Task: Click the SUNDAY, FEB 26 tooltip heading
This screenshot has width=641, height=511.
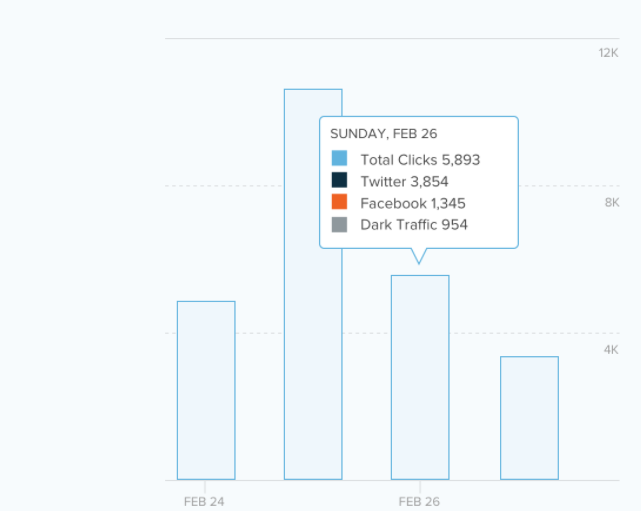Action: coord(383,134)
